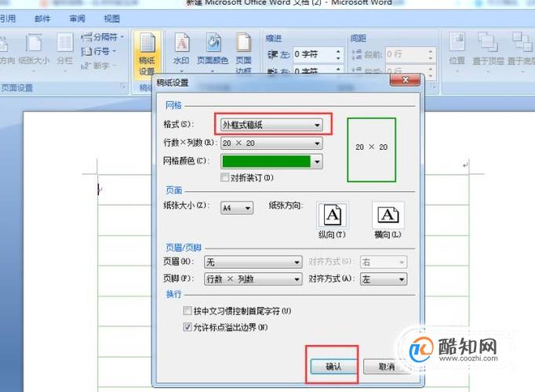Click the 确认 button
Screen dimensions: 535x392
pos(333,366)
